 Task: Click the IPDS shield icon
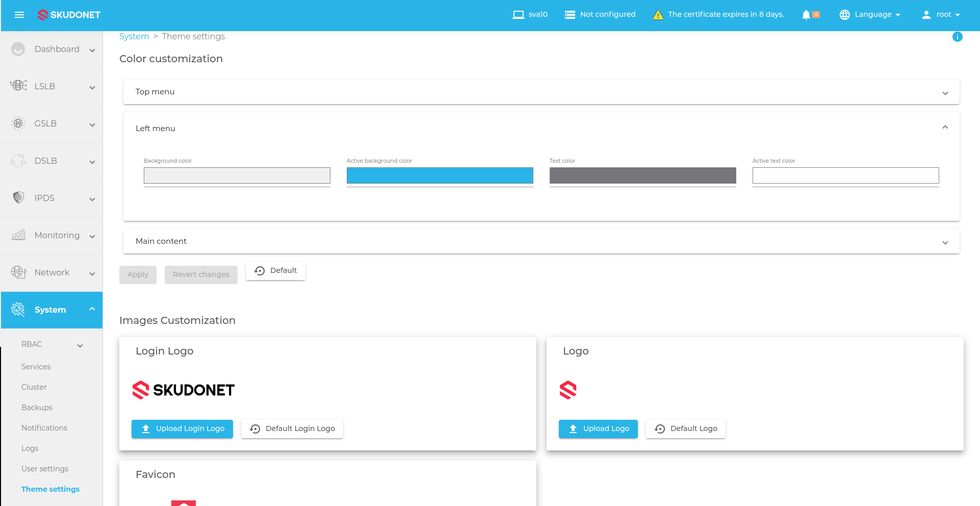coord(18,197)
